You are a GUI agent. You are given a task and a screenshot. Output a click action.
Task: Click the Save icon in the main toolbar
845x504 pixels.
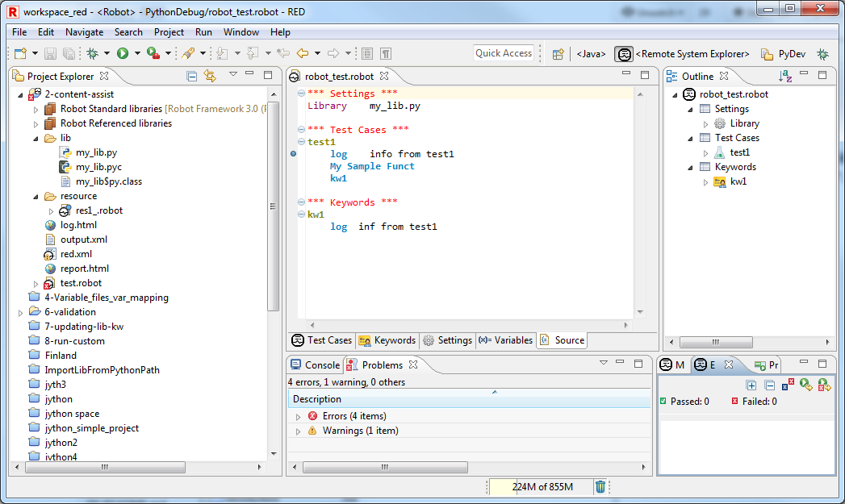click(x=50, y=54)
